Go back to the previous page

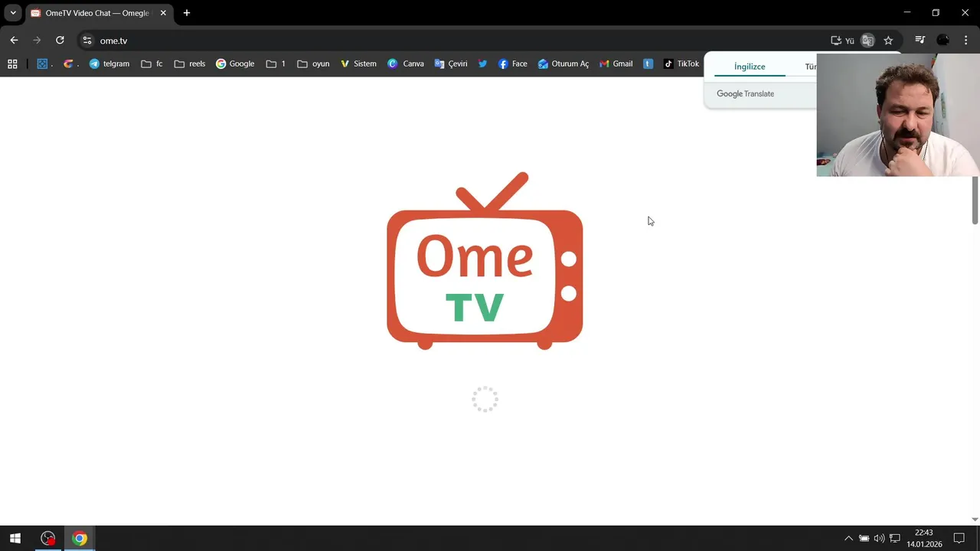[x=14, y=41]
